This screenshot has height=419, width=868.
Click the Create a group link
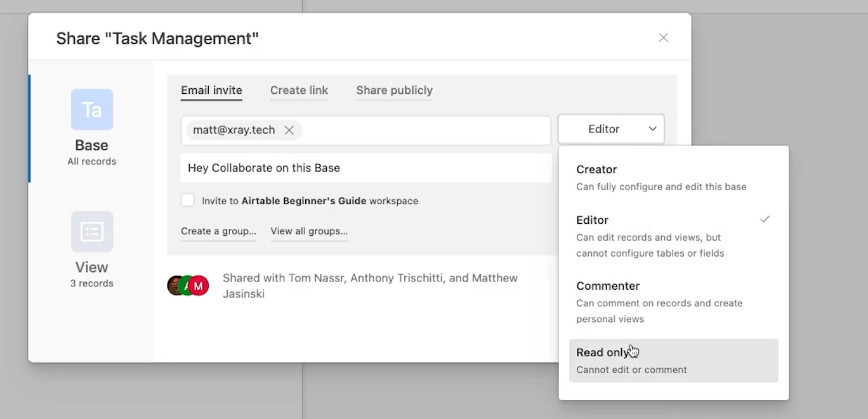pos(218,231)
